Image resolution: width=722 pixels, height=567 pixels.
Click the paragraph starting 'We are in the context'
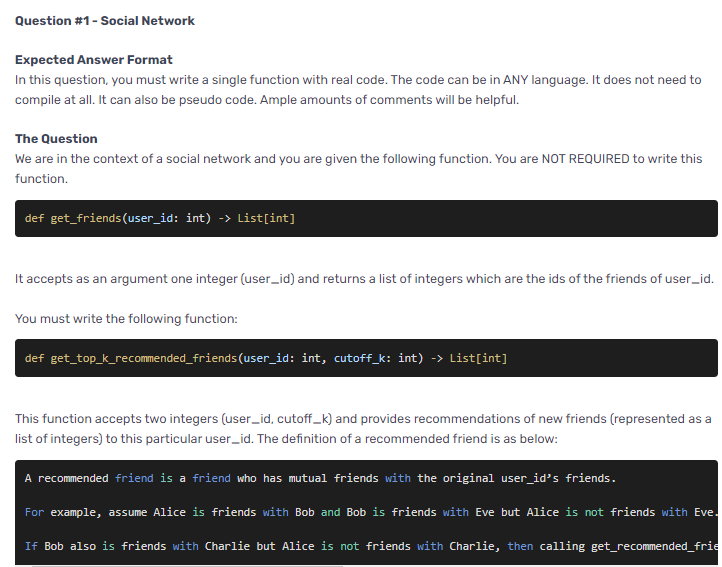359,169
